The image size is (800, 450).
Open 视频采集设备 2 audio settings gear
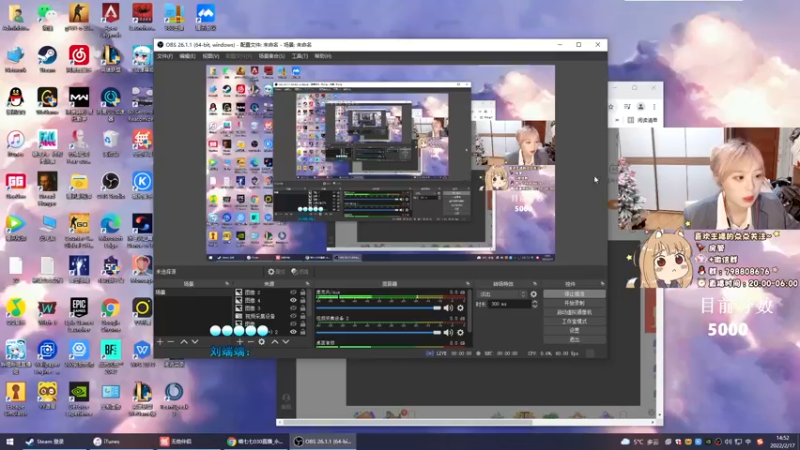click(460, 332)
